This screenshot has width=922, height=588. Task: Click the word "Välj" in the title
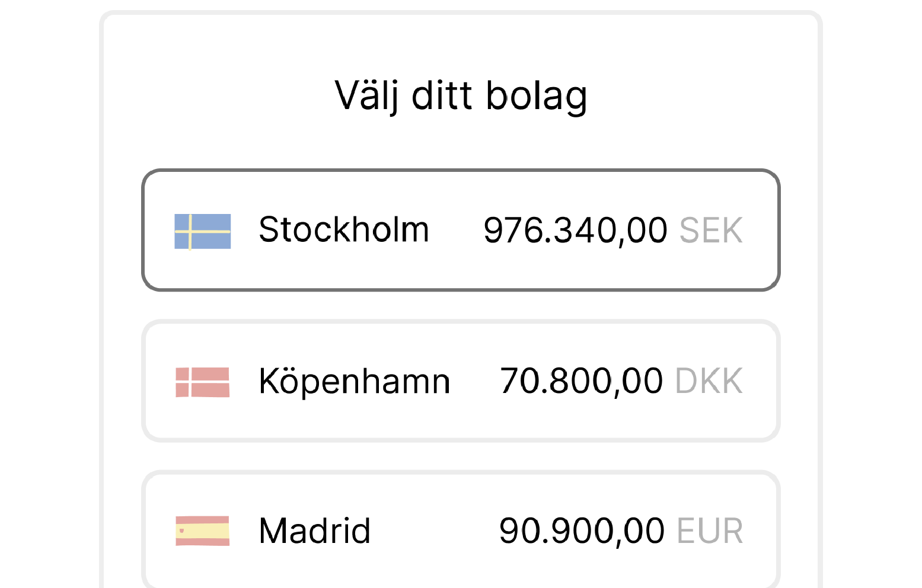366,95
